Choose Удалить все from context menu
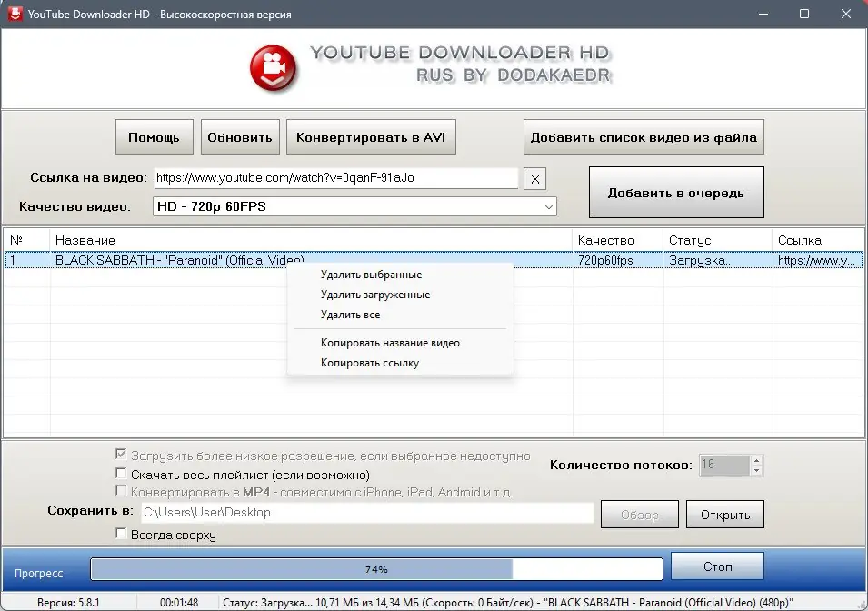Screen dimensions: 868x611 click(x=400, y=315)
